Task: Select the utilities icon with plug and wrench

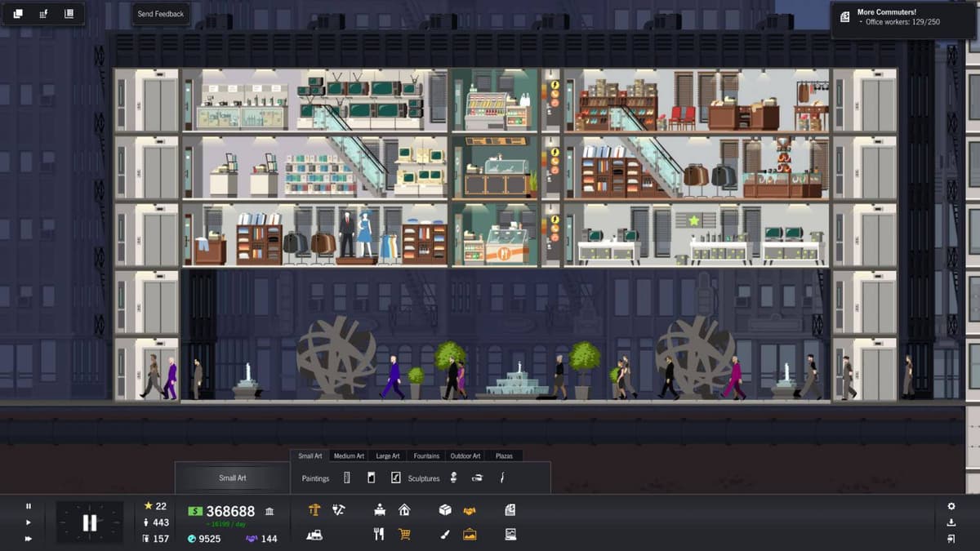Action: (x=337, y=510)
